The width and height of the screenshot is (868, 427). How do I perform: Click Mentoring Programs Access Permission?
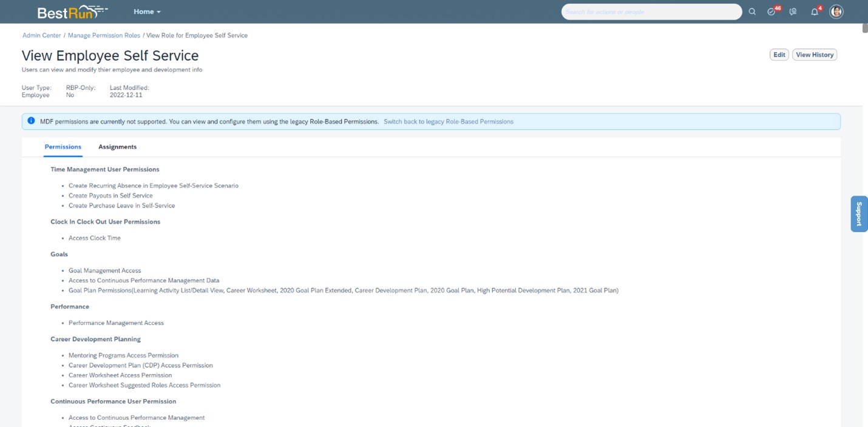coord(124,355)
